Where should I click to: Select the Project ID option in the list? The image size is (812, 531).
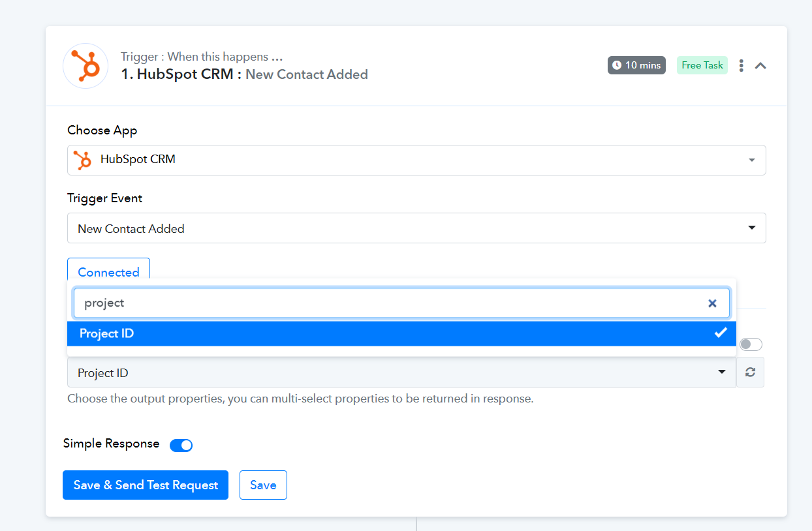tap(401, 333)
